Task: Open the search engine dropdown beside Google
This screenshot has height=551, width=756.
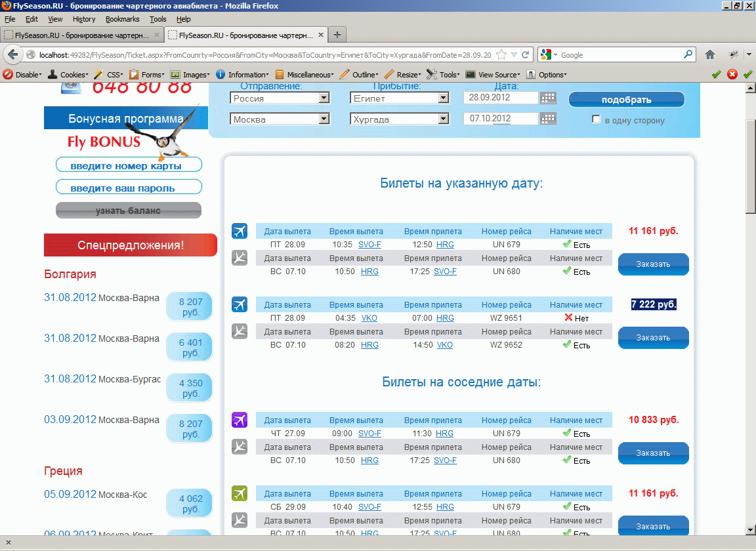Action: tap(555, 55)
